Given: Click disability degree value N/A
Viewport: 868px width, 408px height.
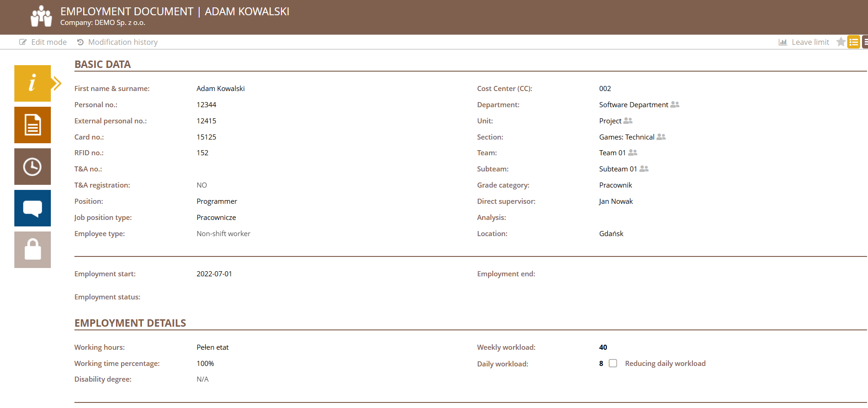Looking at the screenshot, I should (202, 379).
